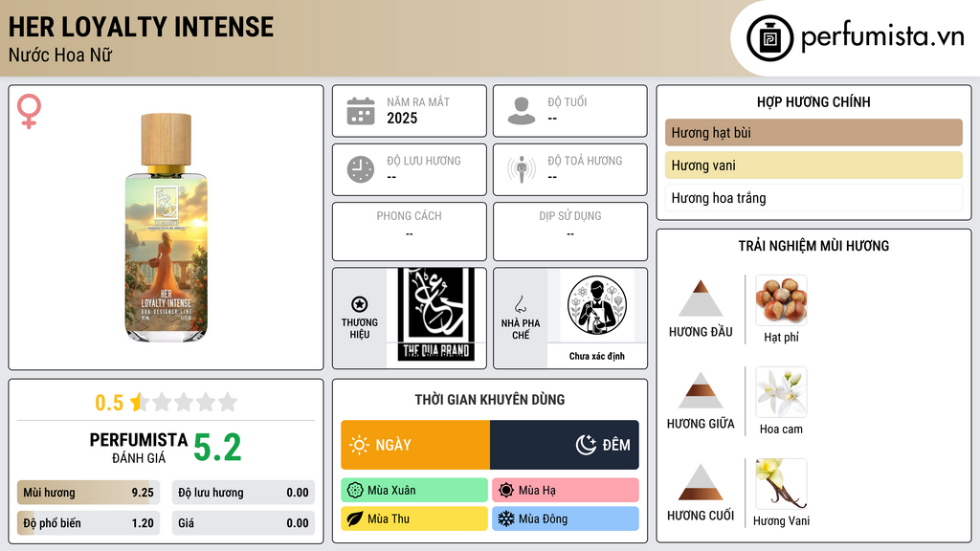This screenshot has width=980, height=551.
Task: Click the Trải nghiệm mùi hương heading
Action: tap(813, 246)
